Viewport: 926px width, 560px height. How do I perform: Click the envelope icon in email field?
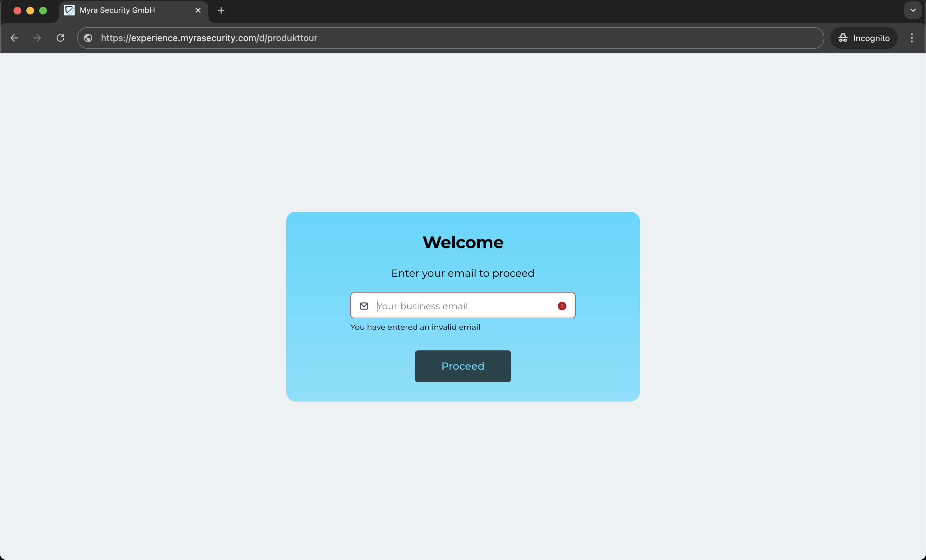click(364, 306)
